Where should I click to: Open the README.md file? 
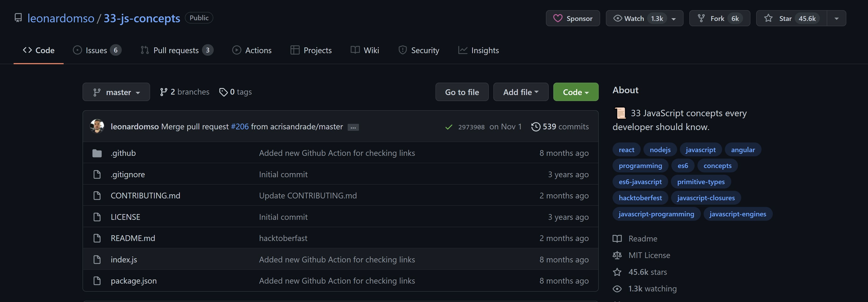click(133, 238)
